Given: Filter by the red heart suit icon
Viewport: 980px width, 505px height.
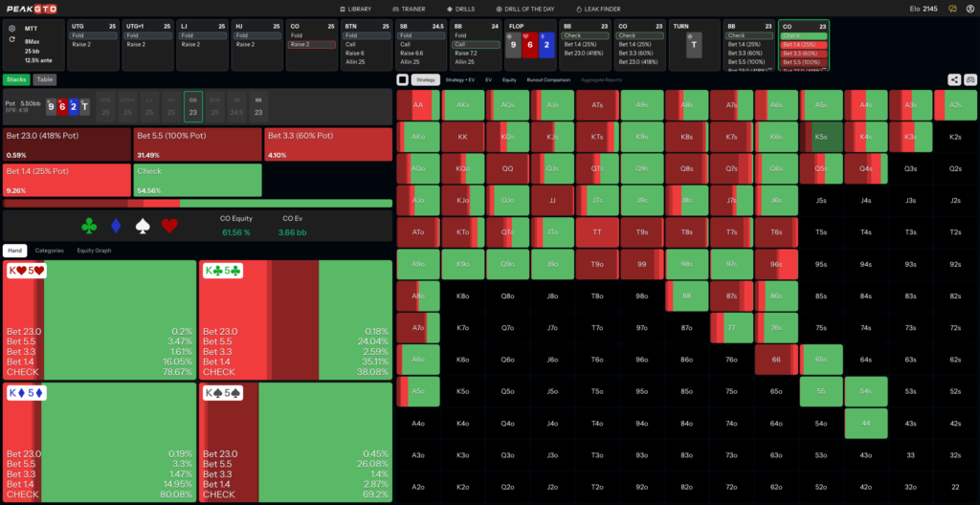Looking at the screenshot, I should coord(169,226).
